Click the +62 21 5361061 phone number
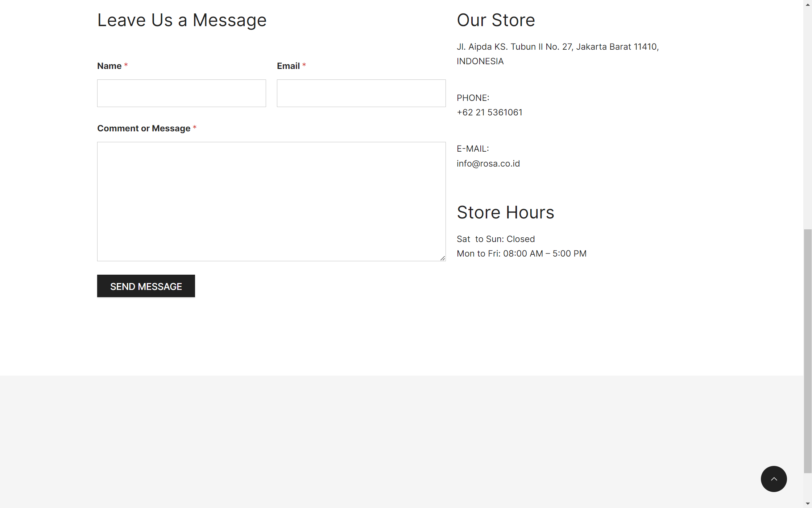Image resolution: width=812 pixels, height=508 pixels. coord(489,112)
